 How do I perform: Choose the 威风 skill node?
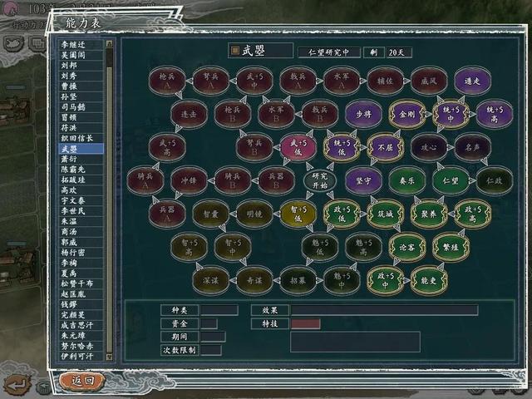[x=429, y=81]
